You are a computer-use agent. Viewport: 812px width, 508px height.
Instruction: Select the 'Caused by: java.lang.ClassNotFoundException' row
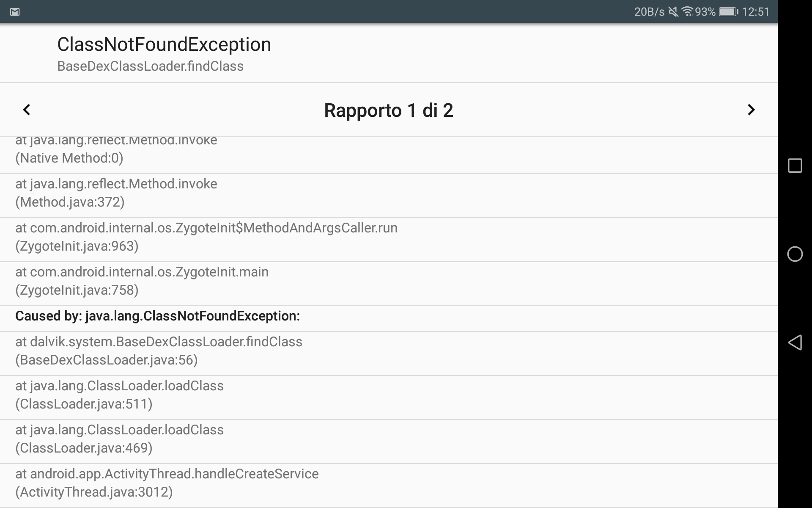tap(157, 316)
